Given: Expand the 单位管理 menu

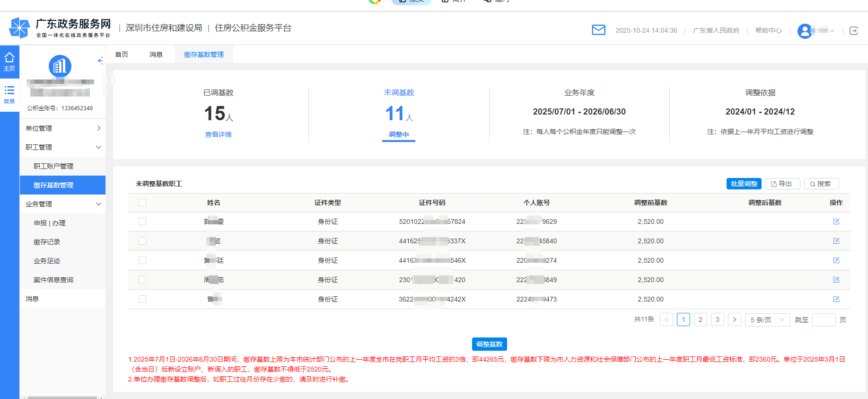Looking at the screenshot, I should pyautogui.click(x=62, y=128).
